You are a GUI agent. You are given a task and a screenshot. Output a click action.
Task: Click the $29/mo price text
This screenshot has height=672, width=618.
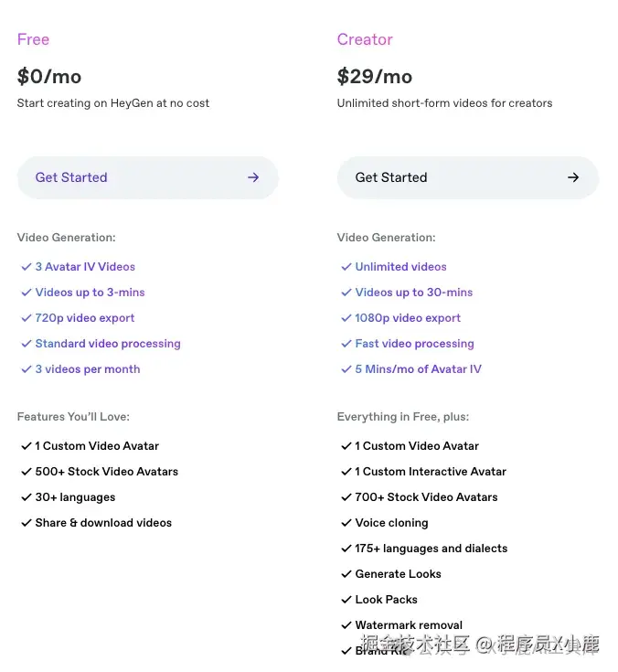pos(374,77)
